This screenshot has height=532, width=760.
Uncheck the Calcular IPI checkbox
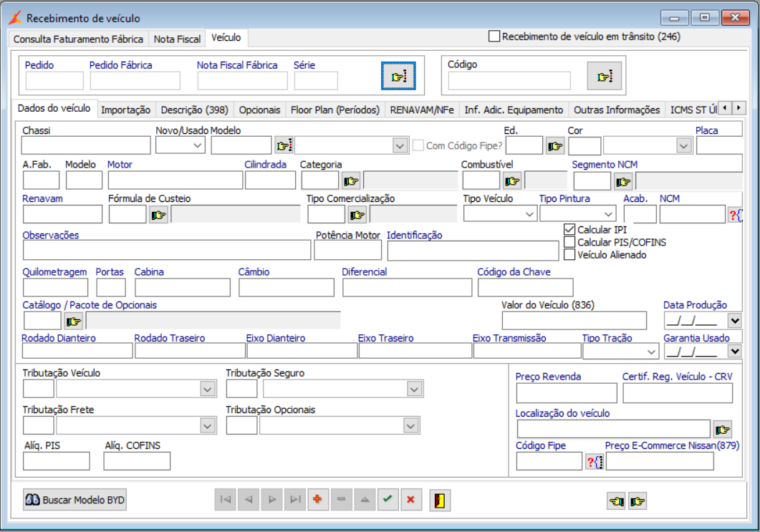pos(569,230)
